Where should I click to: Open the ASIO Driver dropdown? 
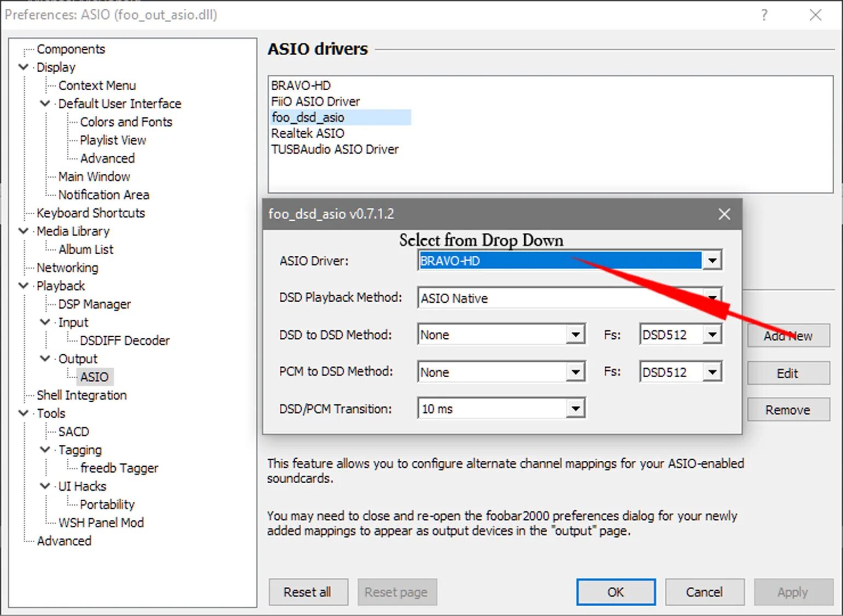[712, 261]
